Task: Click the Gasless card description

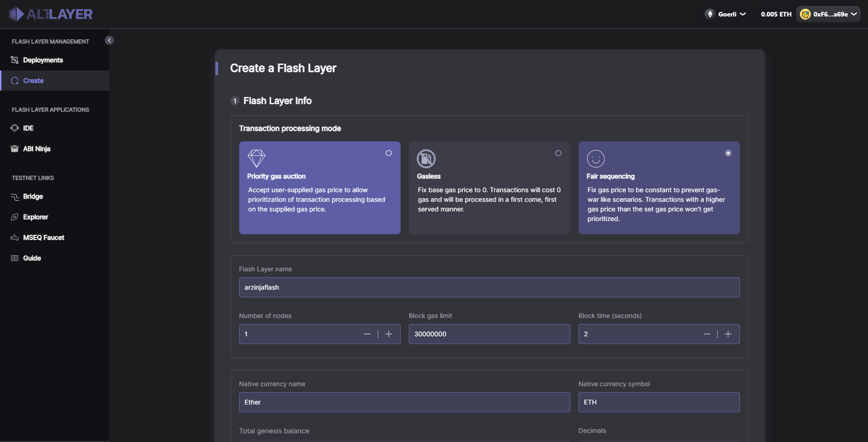Action: pos(489,199)
